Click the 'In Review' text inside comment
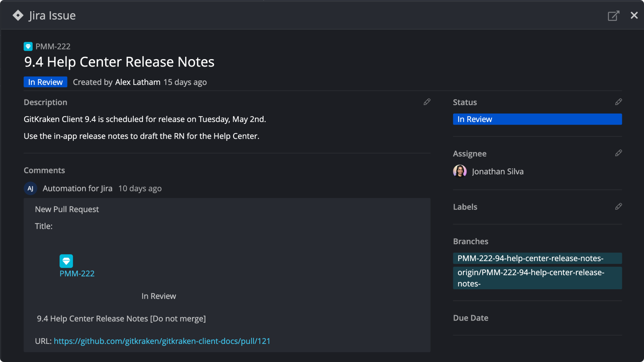This screenshot has height=362, width=644. point(159,296)
